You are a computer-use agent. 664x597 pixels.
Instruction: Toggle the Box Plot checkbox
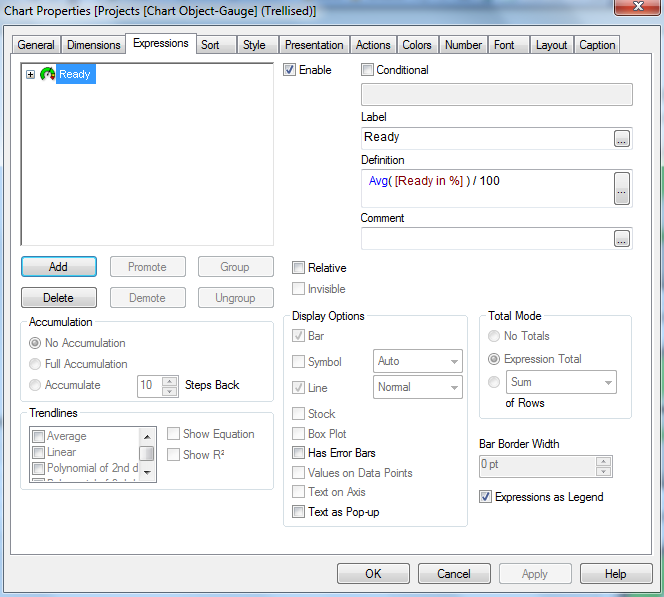298,434
